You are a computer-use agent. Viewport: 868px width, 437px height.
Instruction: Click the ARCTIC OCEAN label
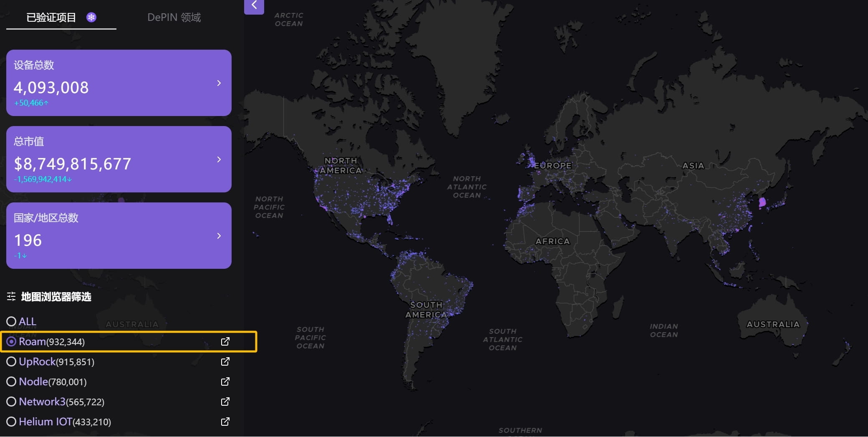289,19
